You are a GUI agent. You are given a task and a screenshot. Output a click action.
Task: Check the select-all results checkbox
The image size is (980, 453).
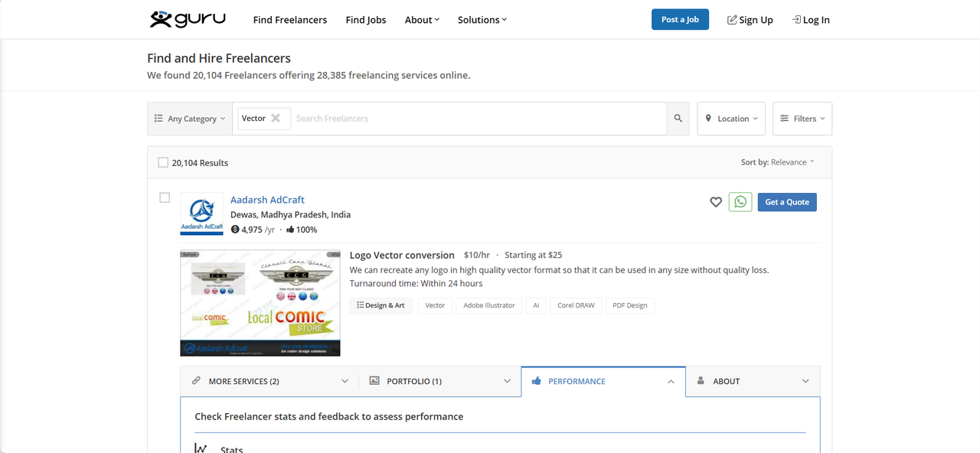click(x=163, y=162)
